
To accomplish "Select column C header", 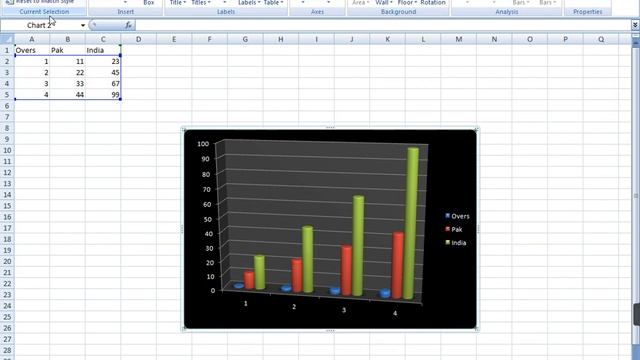I will (x=103, y=39).
